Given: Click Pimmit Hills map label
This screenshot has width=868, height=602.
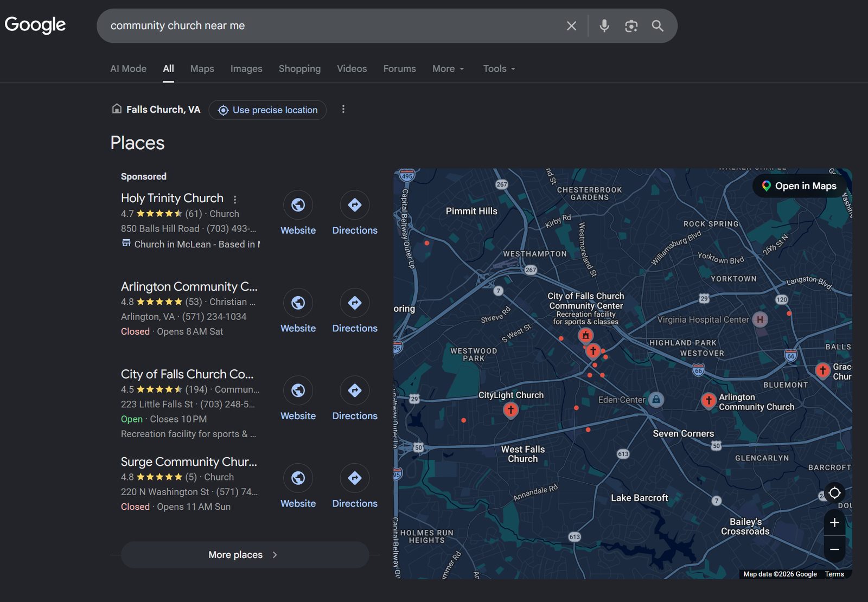Looking at the screenshot, I should (471, 211).
